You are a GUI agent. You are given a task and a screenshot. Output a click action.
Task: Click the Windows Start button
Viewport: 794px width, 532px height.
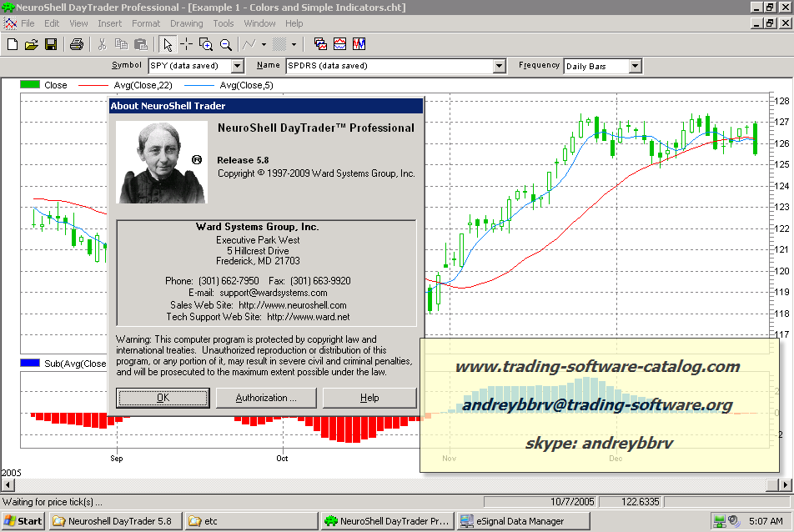(x=23, y=521)
